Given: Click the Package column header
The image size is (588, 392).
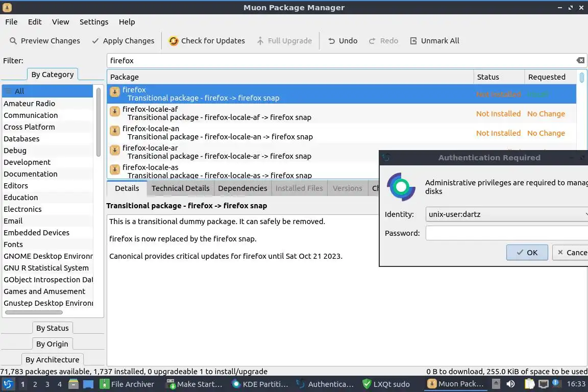Looking at the screenshot, I should click(x=290, y=77).
